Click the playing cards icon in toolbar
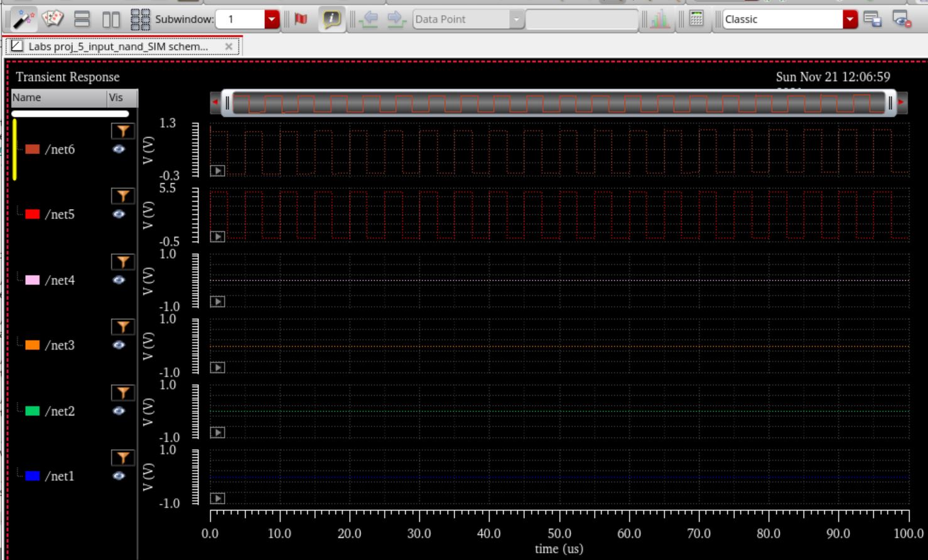This screenshot has width=928, height=560. 53,19
